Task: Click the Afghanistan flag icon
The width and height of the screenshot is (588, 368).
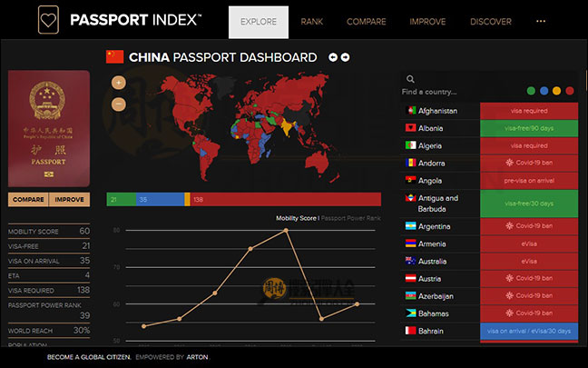Action: click(x=411, y=111)
